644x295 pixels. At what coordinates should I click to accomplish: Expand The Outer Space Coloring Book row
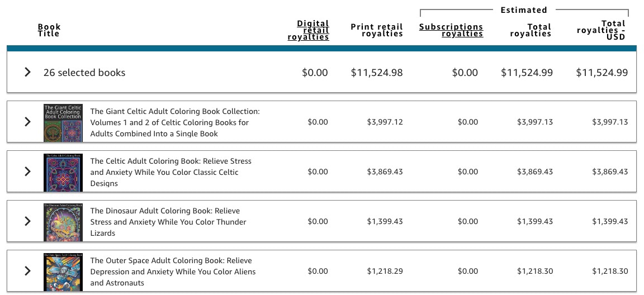(x=27, y=271)
